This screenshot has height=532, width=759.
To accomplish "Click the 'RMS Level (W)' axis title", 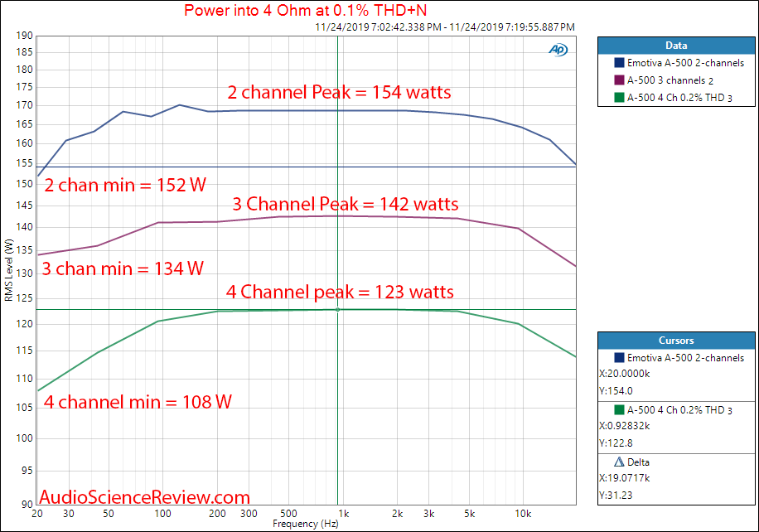I will 9,270.
